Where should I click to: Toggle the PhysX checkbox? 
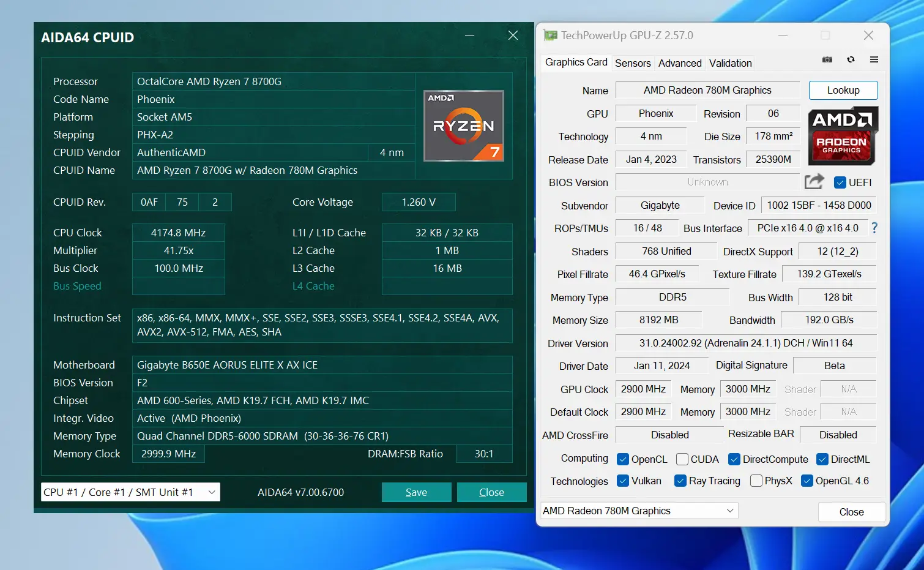(x=756, y=481)
